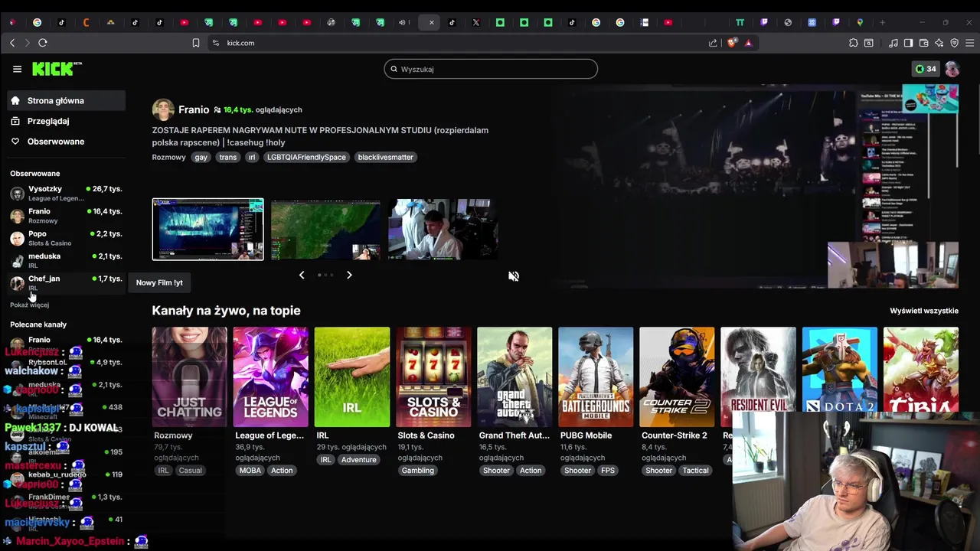Click the LGBTQIAFriendlySpace tag
This screenshot has height=551, width=980.
click(x=306, y=157)
